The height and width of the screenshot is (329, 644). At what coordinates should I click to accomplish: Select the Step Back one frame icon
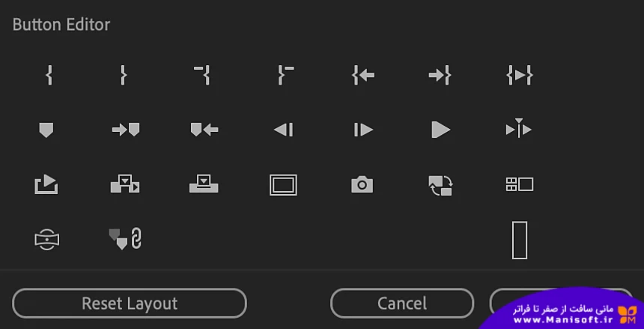pos(283,130)
